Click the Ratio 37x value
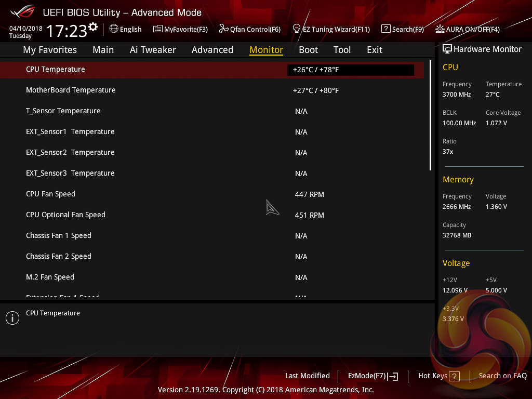 pyautogui.click(x=448, y=152)
